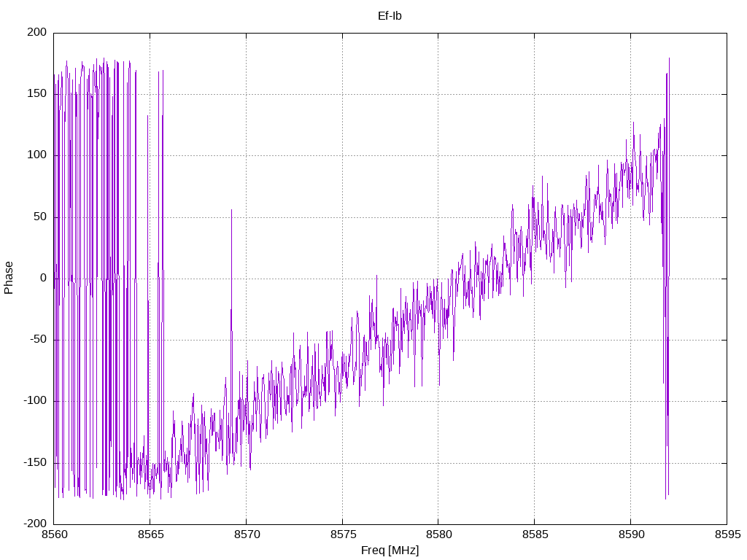This screenshot has height=560, width=747.
Task: Click x-axis tick label "8580"
Action: (x=438, y=534)
